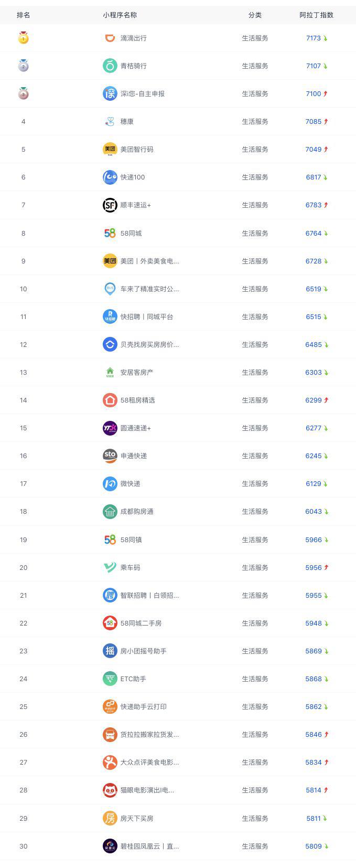Click the 顺丰速运+ SF logo icon
Screen dimensions: 356x868
click(x=110, y=205)
